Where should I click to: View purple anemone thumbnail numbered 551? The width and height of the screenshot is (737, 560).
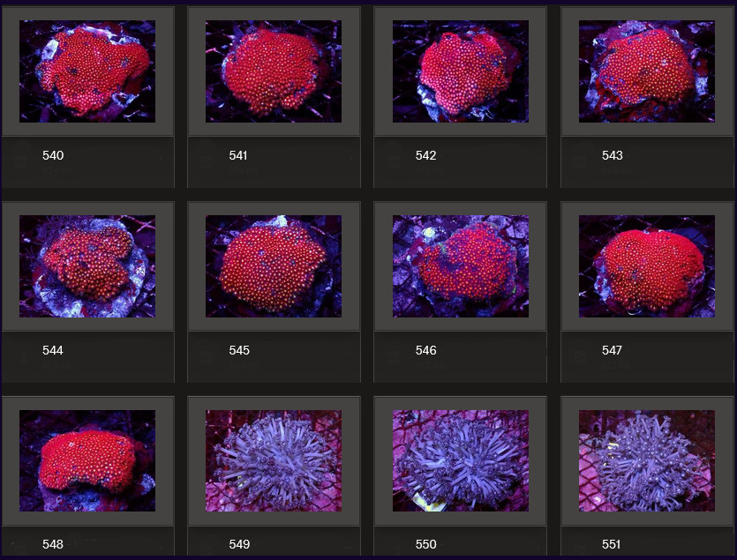pyautogui.click(x=647, y=461)
